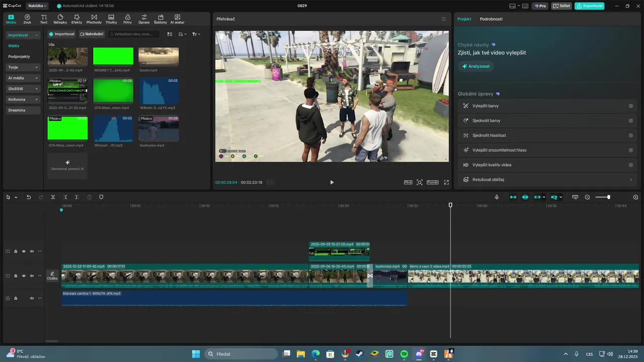Mute the Starwars cantina audio track

(32, 298)
